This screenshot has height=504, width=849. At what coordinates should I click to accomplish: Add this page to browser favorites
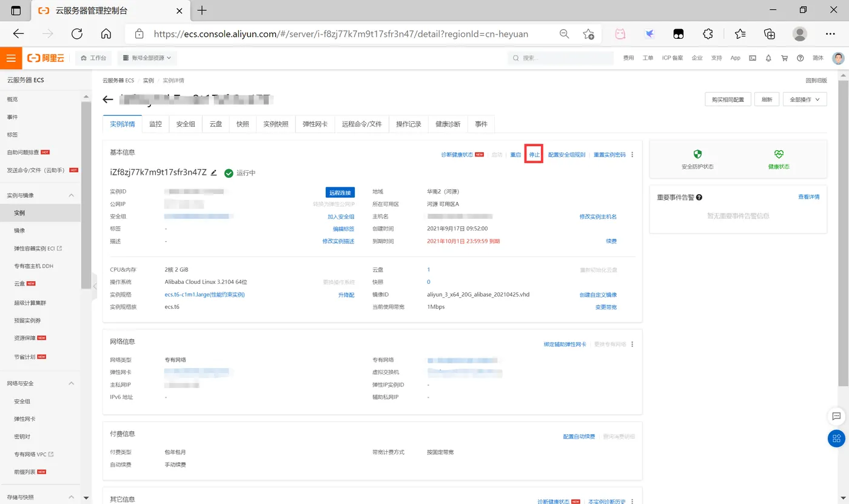[x=588, y=34]
